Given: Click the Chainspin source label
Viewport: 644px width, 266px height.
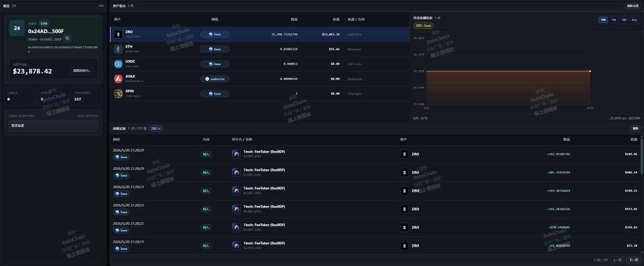Looking at the screenshot, I should [356, 94].
